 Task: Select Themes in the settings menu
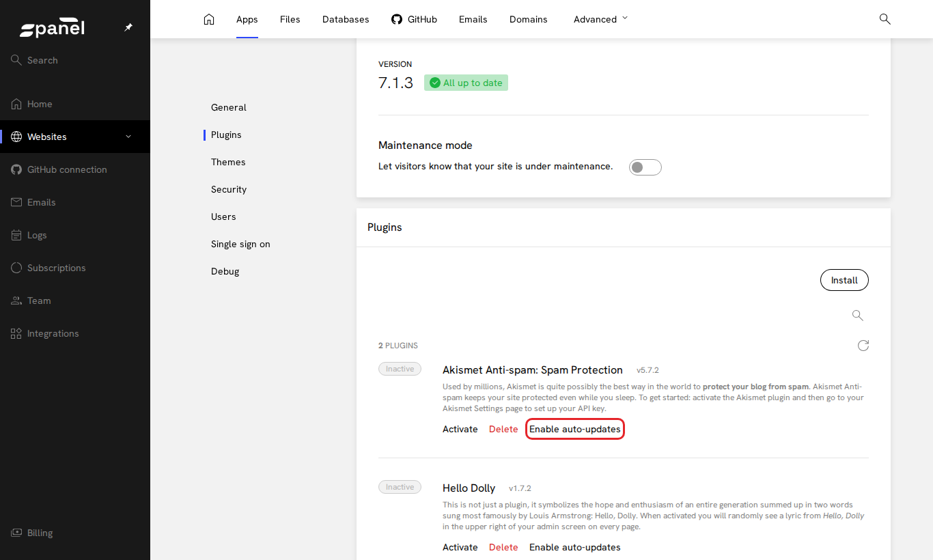(x=228, y=162)
